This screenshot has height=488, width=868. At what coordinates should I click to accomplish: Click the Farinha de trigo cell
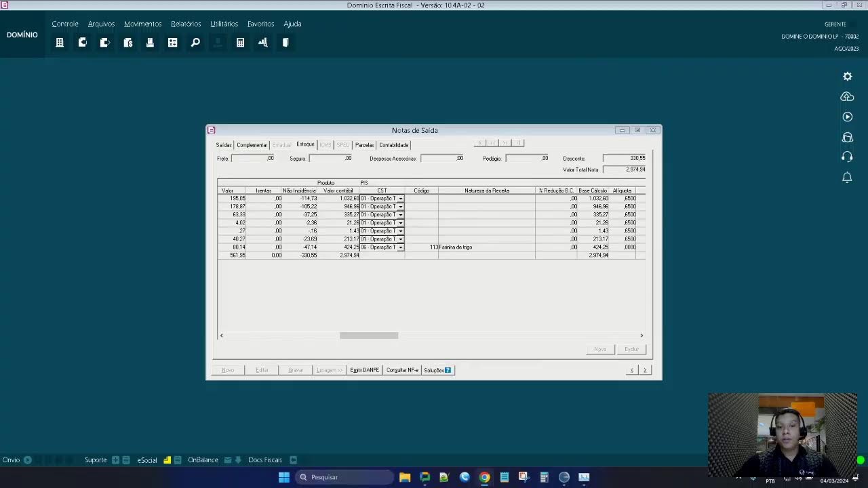(x=486, y=247)
